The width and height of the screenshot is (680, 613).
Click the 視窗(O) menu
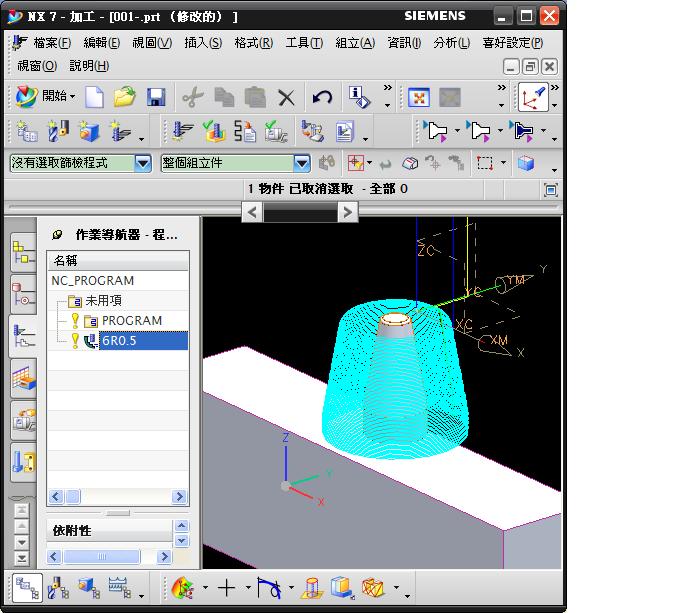click(x=37, y=65)
